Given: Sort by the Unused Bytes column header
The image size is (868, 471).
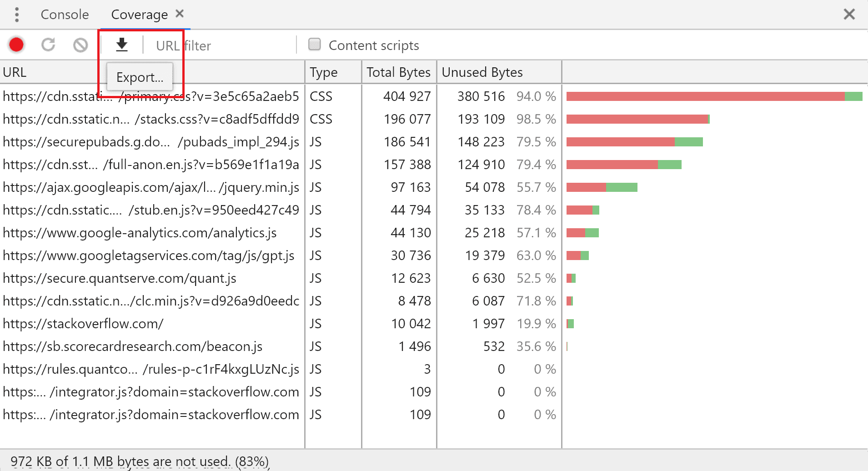Looking at the screenshot, I should pyautogui.click(x=482, y=72).
